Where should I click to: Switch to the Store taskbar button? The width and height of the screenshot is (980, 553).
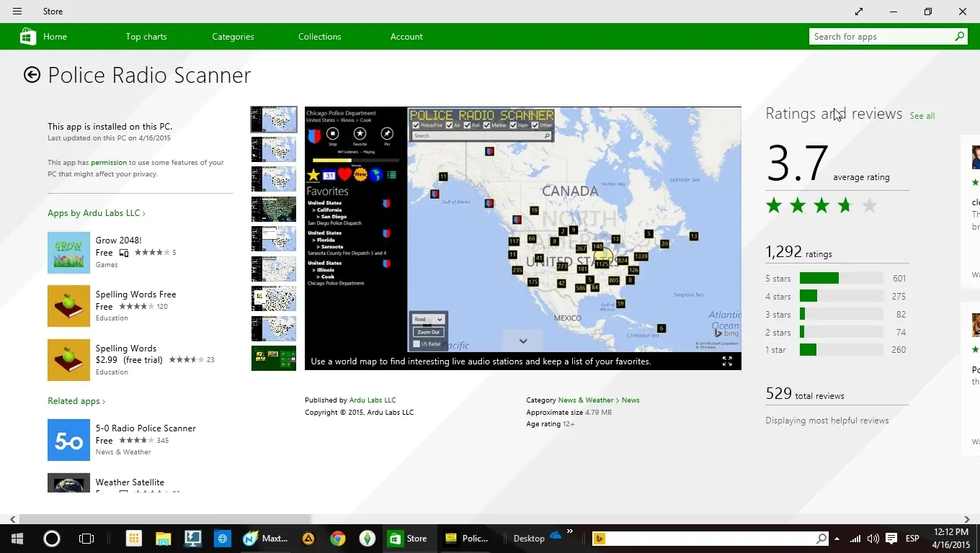[x=409, y=538]
